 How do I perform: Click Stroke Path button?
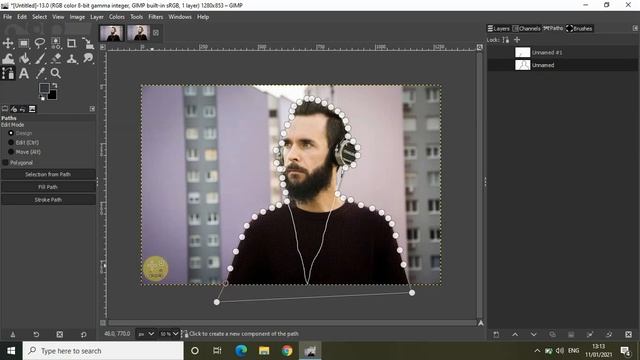(x=48, y=200)
